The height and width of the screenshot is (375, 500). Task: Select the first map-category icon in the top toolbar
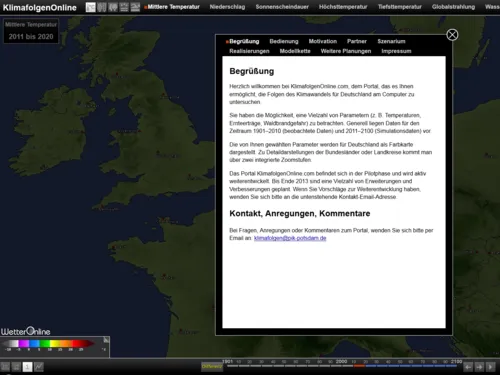(x=90, y=7)
